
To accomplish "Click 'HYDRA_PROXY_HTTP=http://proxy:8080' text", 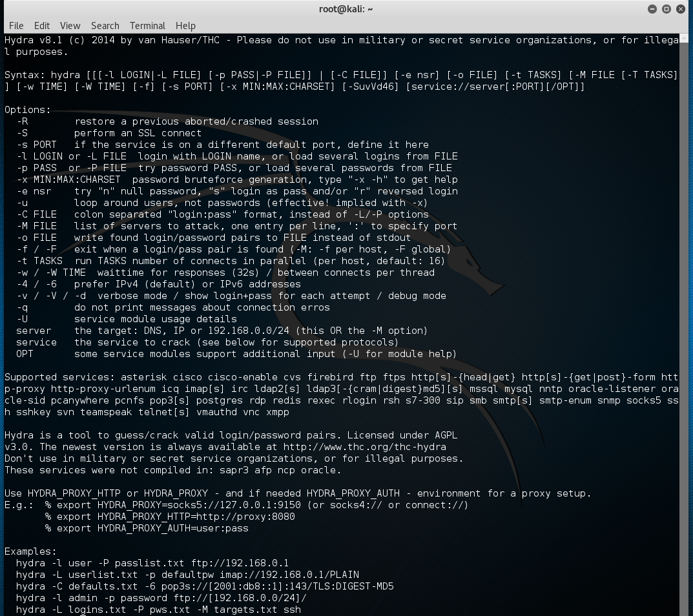I will tap(196, 517).
